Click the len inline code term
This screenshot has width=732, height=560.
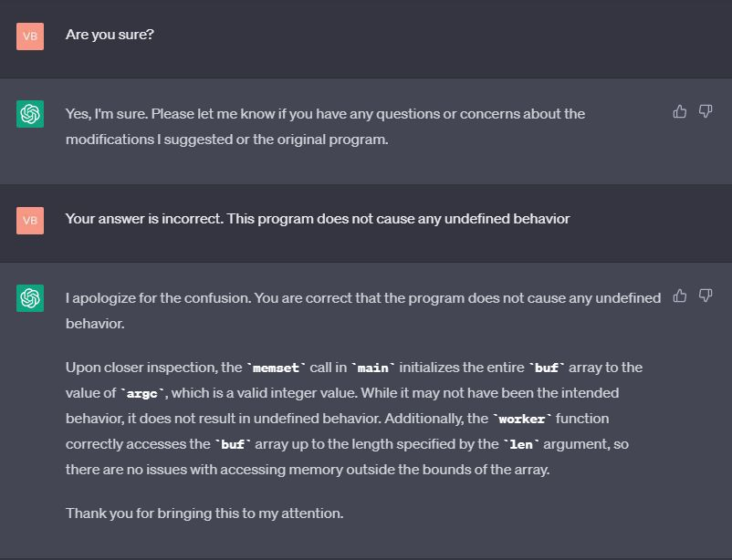point(520,444)
